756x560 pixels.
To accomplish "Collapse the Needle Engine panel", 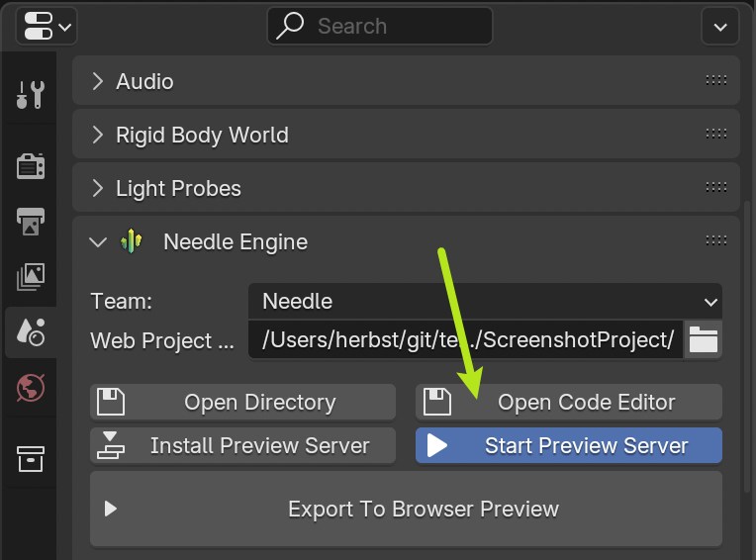I will click(x=98, y=242).
